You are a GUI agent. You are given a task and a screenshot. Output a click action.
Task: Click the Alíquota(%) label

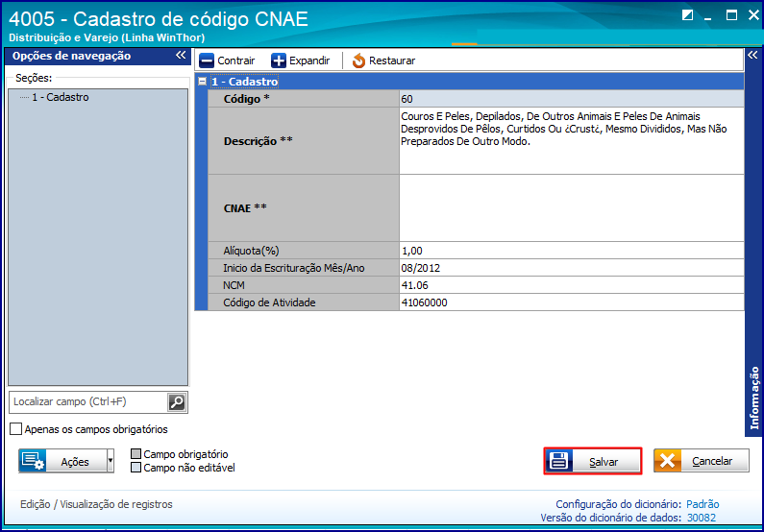251,252
